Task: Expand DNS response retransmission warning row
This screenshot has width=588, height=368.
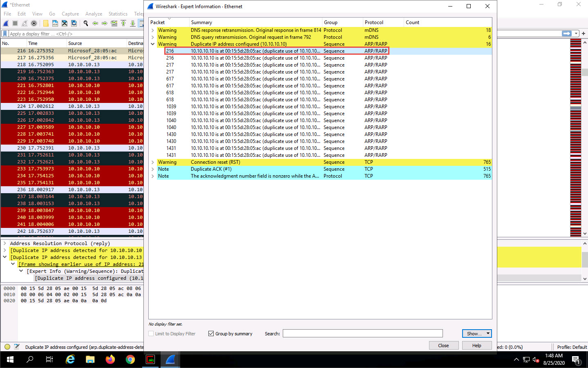Action: pos(153,30)
